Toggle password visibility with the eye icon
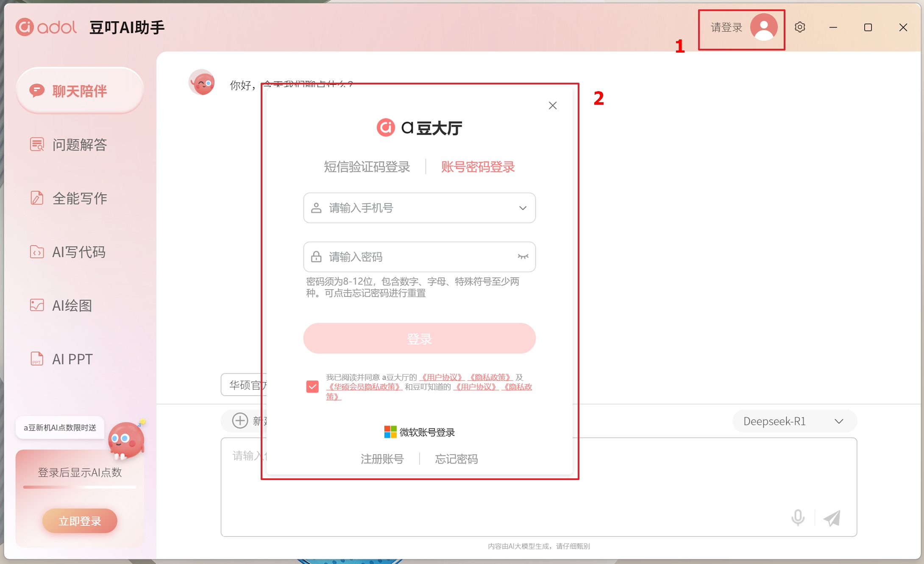Screen dimensions: 924x564 pyautogui.click(x=523, y=257)
